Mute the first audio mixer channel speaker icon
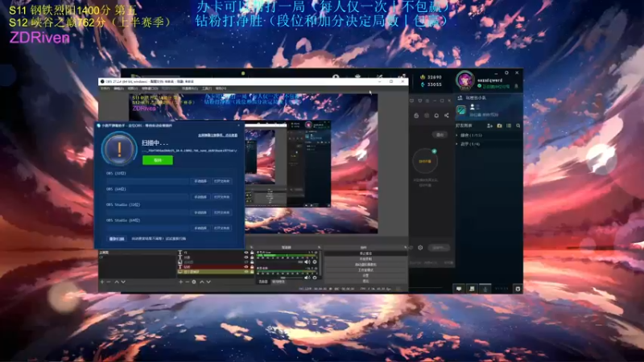The height and width of the screenshot is (362, 644). pyautogui.click(x=307, y=262)
